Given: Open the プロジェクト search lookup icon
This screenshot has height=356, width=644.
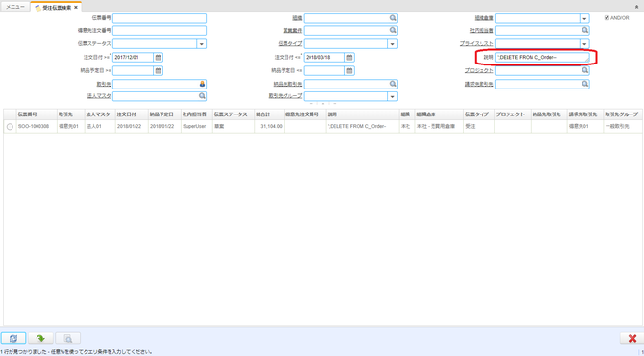Looking at the screenshot, I should pyautogui.click(x=584, y=70).
